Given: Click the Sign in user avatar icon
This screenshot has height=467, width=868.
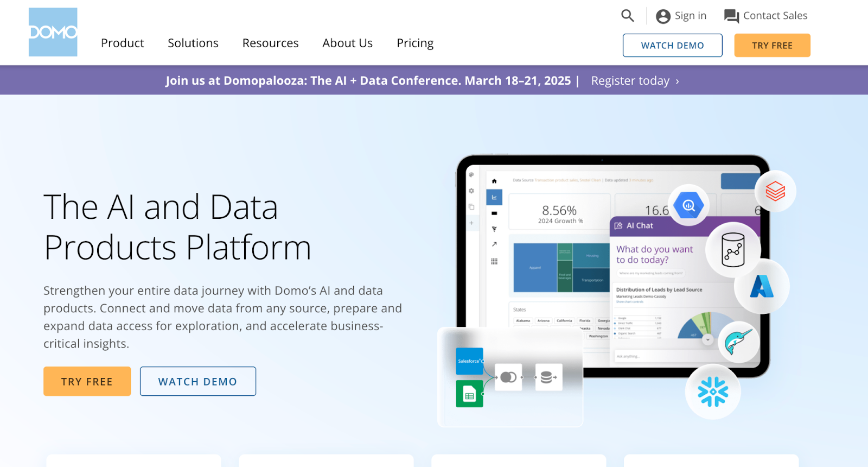Looking at the screenshot, I should tap(663, 16).
